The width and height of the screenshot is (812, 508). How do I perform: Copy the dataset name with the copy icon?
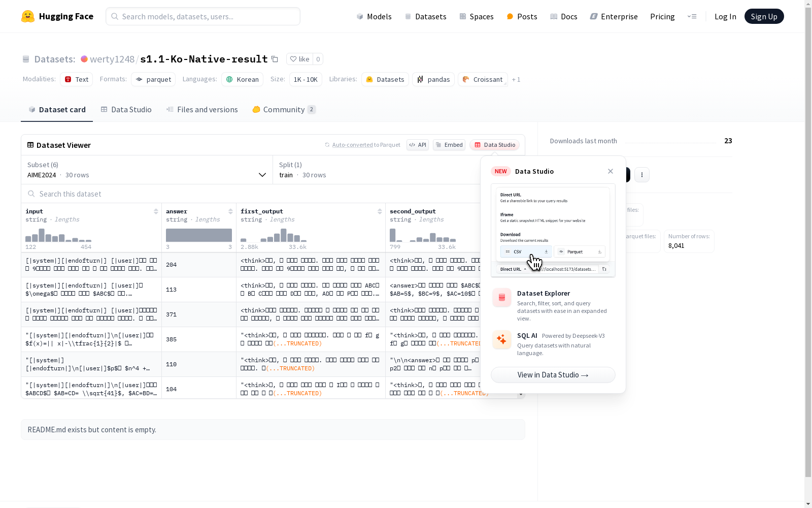275,59
